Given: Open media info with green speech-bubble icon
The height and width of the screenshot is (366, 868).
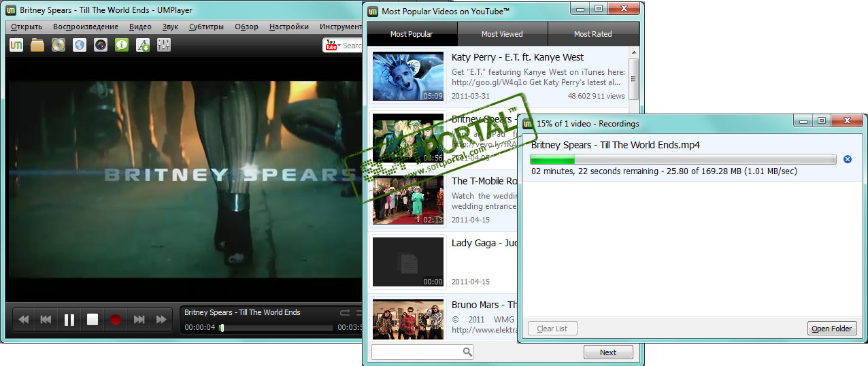Looking at the screenshot, I should [122, 45].
